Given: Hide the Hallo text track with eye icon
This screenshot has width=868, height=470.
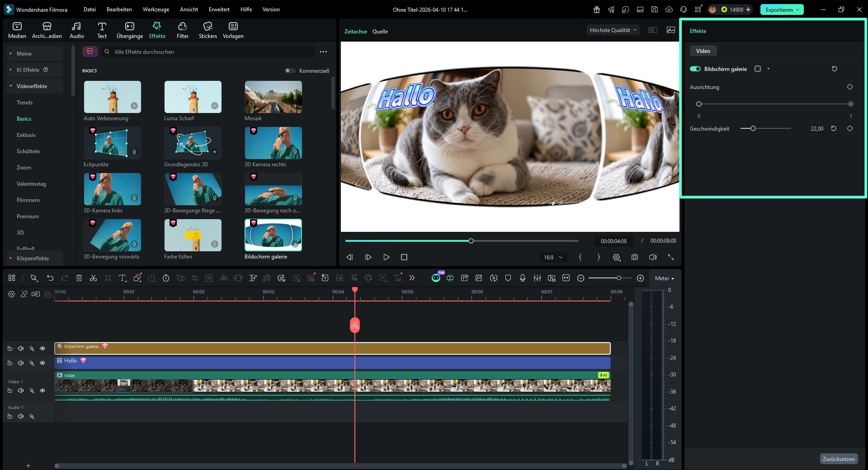Looking at the screenshot, I should 42,363.
